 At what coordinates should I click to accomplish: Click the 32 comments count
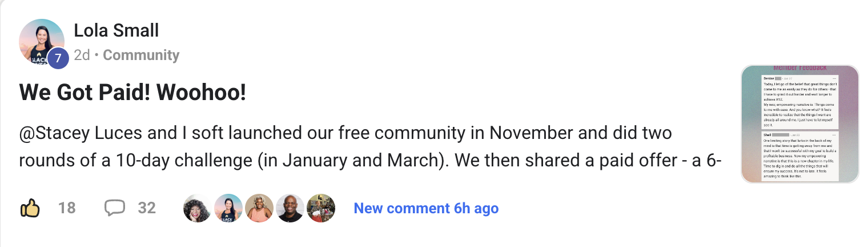pos(147,208)
